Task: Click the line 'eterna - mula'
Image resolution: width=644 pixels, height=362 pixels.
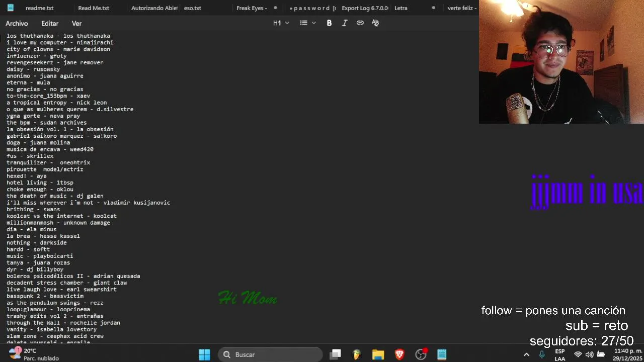Action: [28, 82]
